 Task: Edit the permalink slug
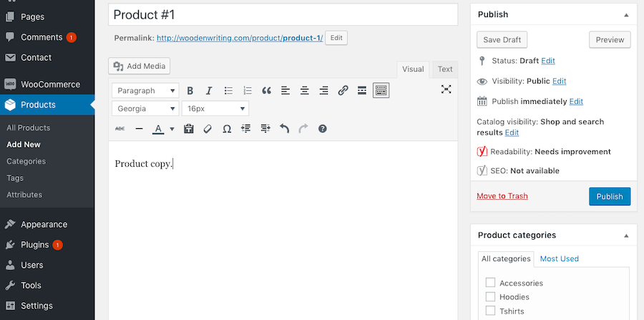[x=336, y=38]
